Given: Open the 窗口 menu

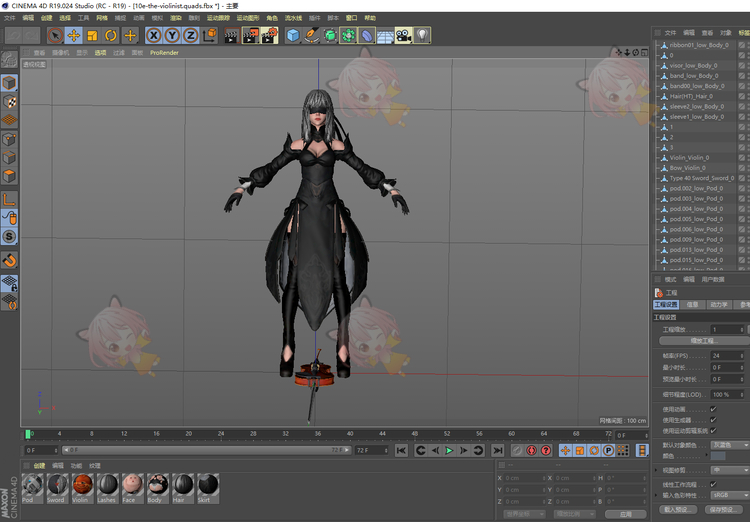Looking at the screenshot, I should 352,18.
